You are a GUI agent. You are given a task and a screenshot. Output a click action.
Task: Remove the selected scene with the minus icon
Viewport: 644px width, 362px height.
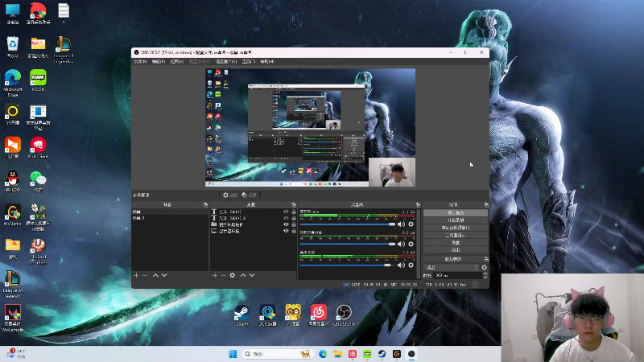click(x=144, y=275)
